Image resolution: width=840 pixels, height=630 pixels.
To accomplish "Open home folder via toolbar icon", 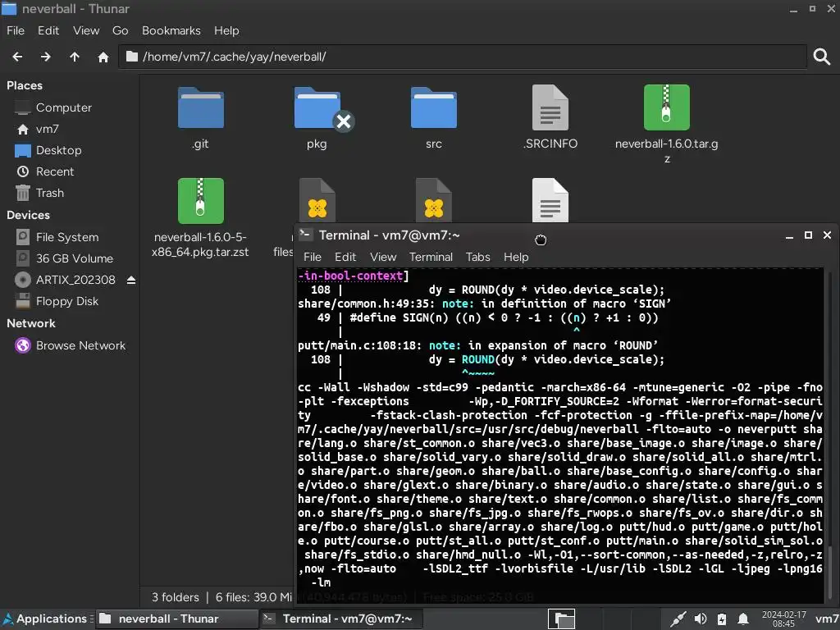I will (103, 57).
